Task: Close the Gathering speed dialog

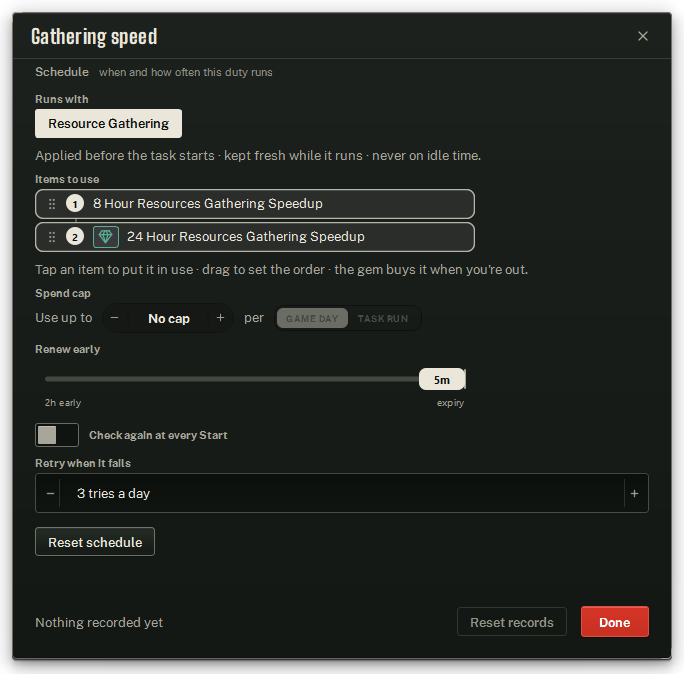Action: tap(643, 36)
